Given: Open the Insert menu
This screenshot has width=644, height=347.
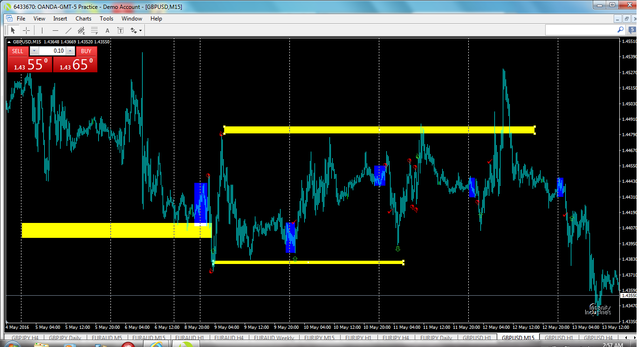Looking at the screenshot, I should coord(60,19).
